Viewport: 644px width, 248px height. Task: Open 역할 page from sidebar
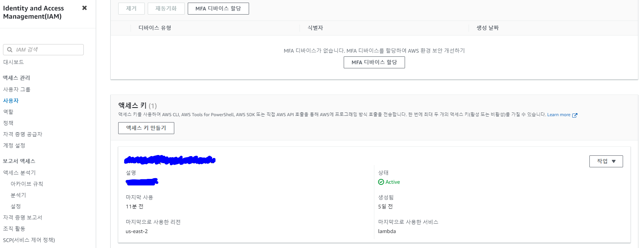pyautogui.click(x=8, y=112)
